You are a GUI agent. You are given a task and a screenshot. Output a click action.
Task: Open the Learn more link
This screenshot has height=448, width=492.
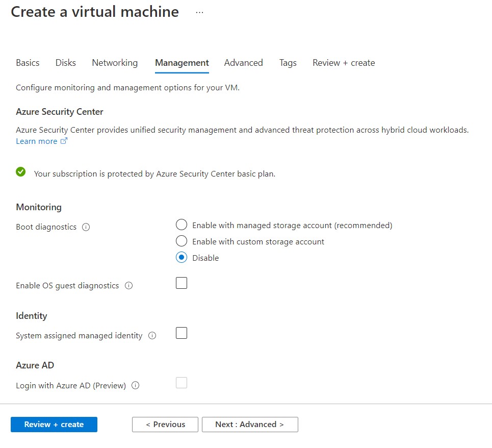tap(37, 141)
